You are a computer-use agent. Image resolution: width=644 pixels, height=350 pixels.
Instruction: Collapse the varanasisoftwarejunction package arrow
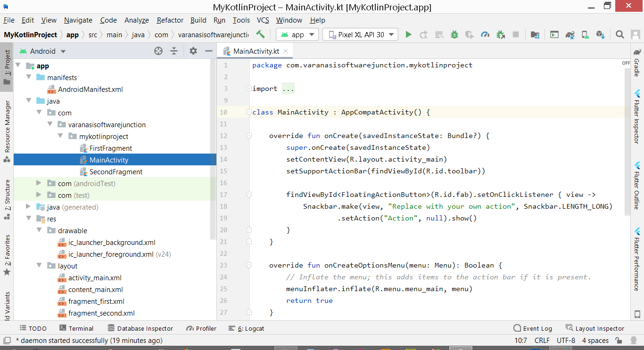point(50,124)
